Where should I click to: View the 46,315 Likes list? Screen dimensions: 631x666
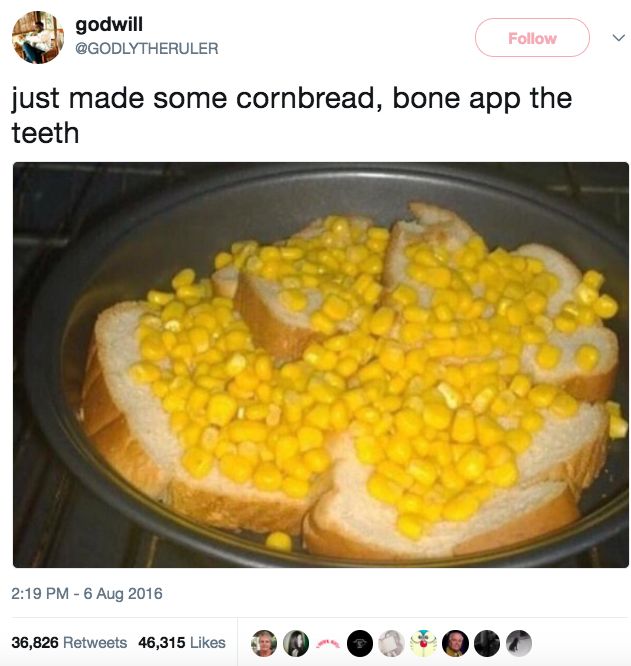coord(182,642)
